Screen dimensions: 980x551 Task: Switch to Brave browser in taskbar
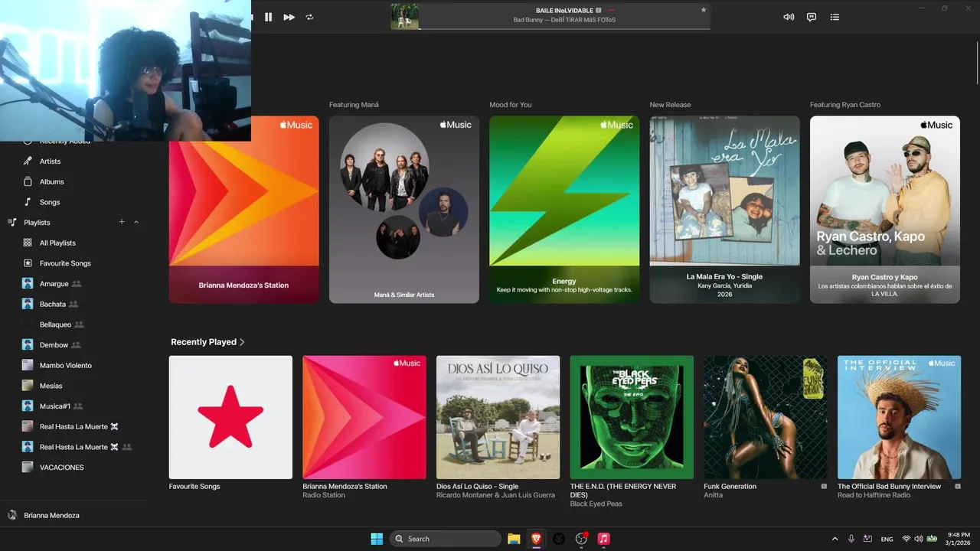536,539
